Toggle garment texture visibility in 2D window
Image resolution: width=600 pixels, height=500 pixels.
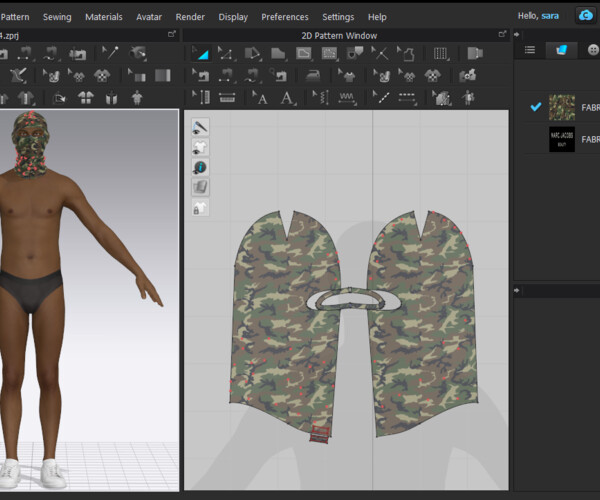tap(200, 147)
